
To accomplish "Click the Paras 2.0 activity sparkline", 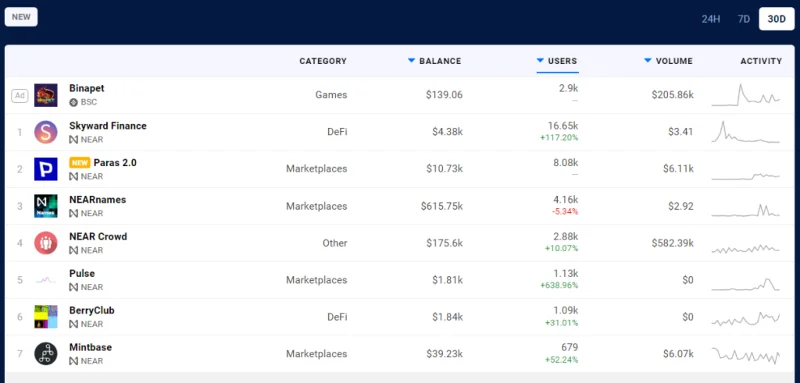I will (x=745, y=176).
